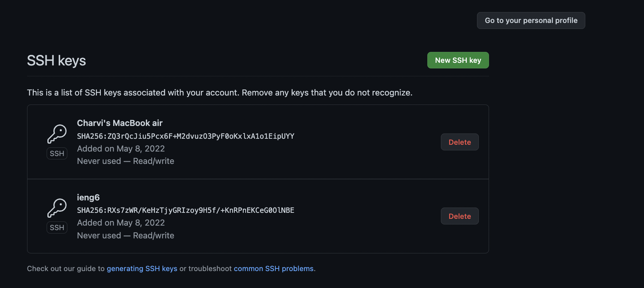Go to your personal profile
The image size is (644, 288).
(x=531, y=20)
